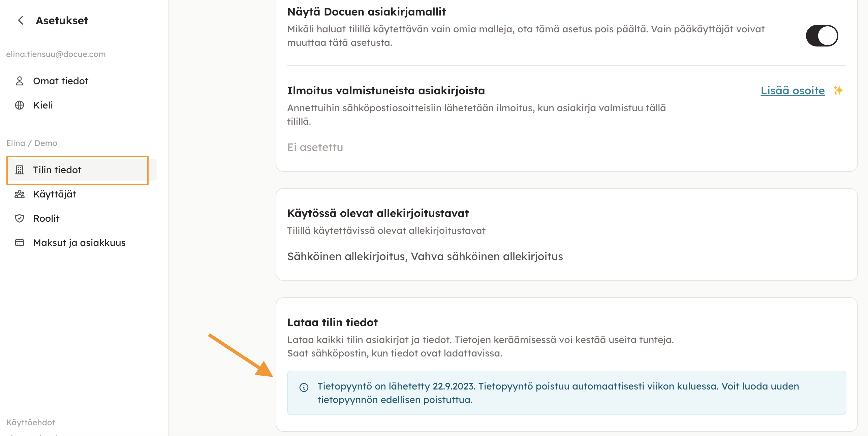The height and width of the screenshot is (436, 868).
Task: Click the person icon for Omat tiedot
Action: (20, 81)
